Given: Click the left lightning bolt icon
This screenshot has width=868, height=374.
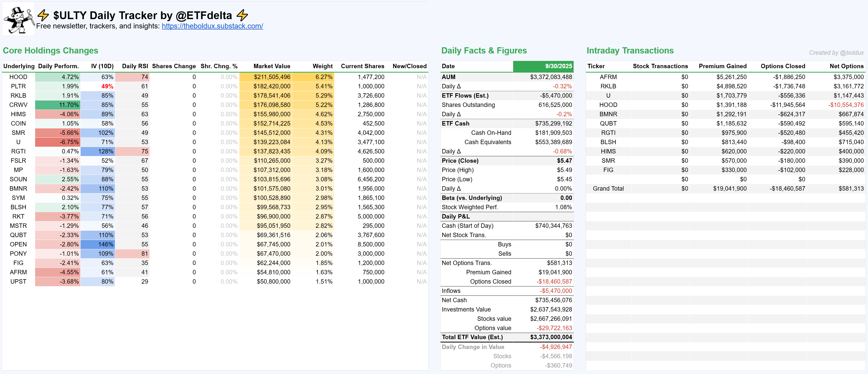Looking at the screenshot, I should [43, 15].
